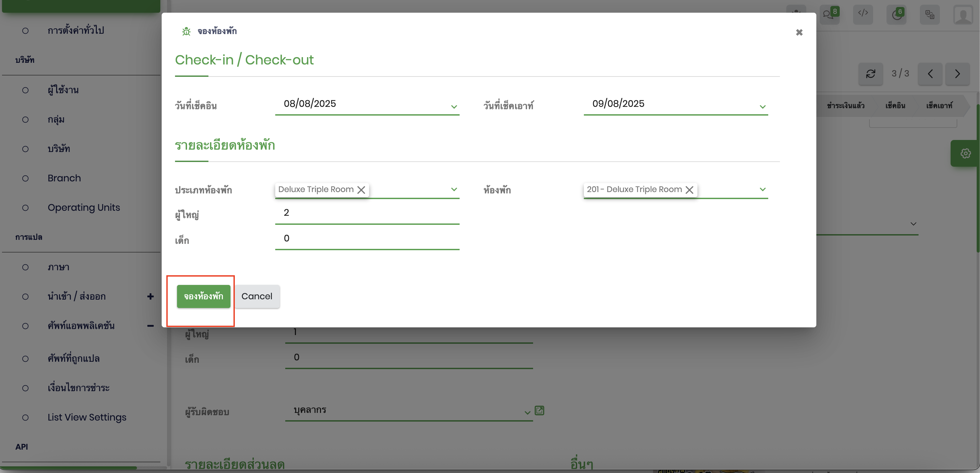Click the refresh record icon
Viewport: 980px width, 473px height.
pos(870,73)
